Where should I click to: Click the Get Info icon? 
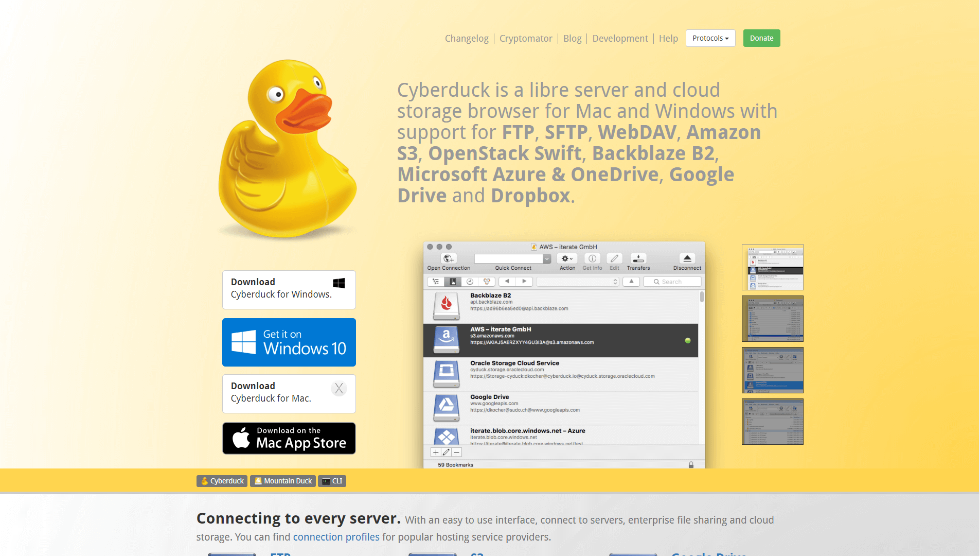pyautogui.click(x=592, y=258)
